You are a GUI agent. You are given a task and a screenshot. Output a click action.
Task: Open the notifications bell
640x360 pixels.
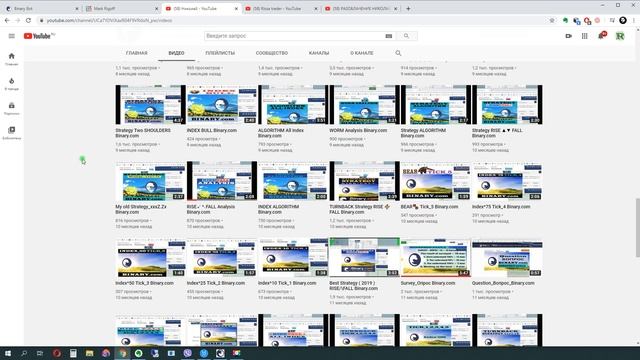tap(601, 36)
